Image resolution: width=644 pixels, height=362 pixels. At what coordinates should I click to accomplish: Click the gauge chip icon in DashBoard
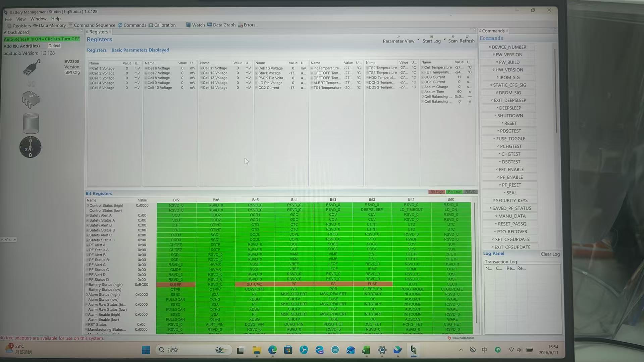pyautogui.click(x=31, y=100)
